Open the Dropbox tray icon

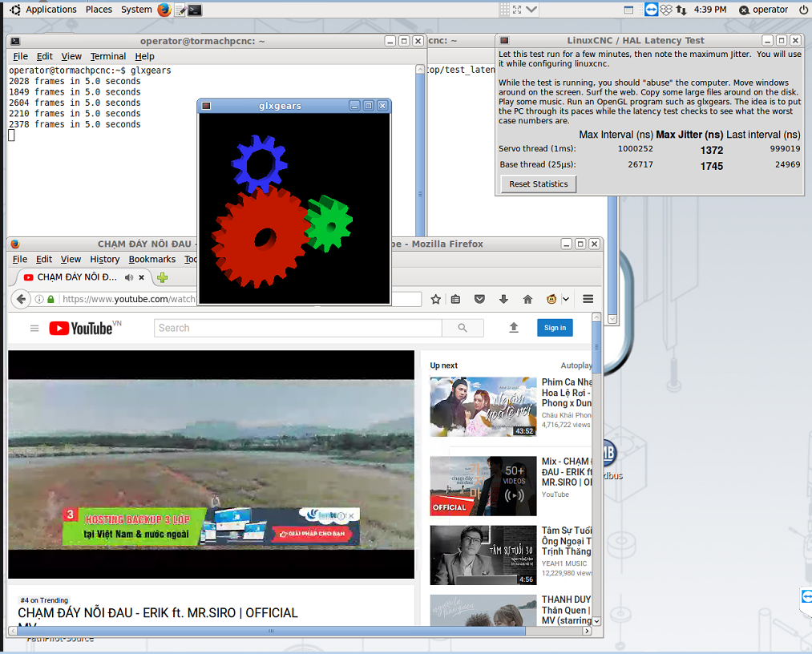click(x=666, y=10)
